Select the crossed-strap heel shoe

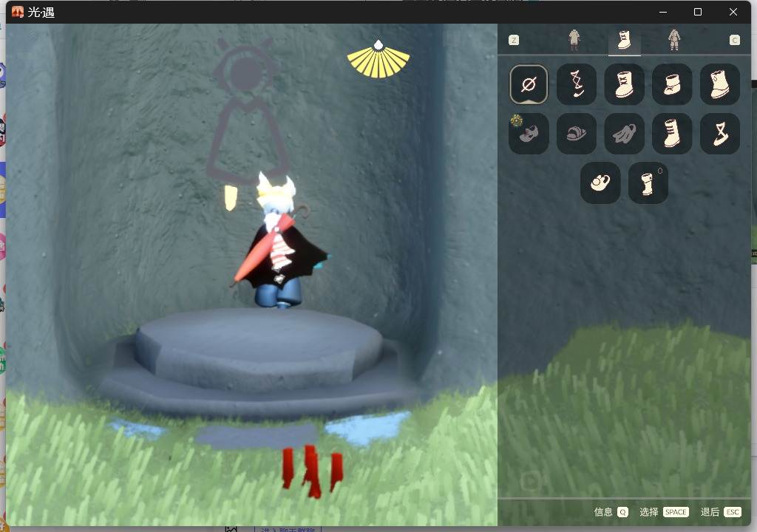720,134
